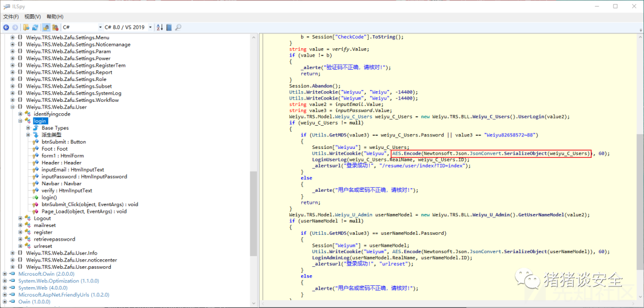644x308 pixels.
Task: Collapse the login class node
Action: pos(20,121)
